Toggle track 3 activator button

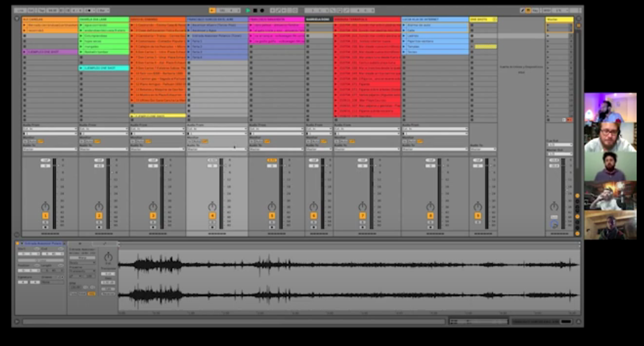[x=153, y=216]
